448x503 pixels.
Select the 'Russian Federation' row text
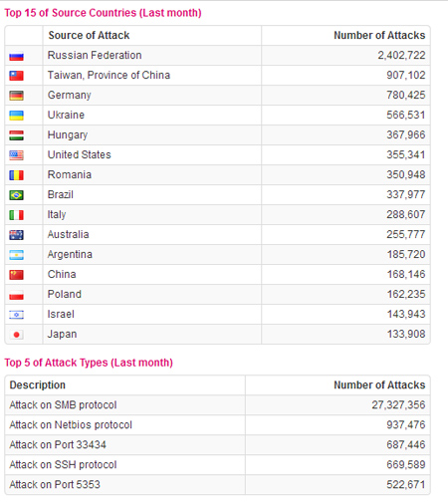95,55
